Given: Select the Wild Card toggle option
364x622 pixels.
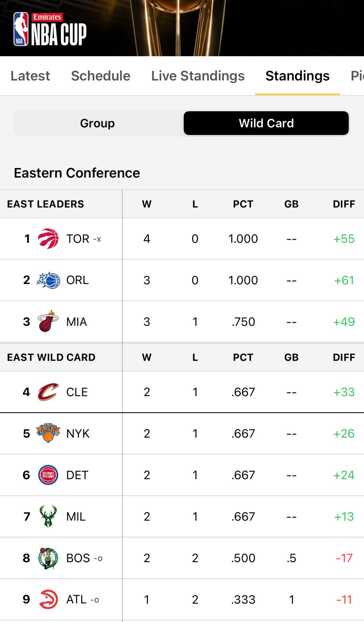Looking at the screenshot, I should coord(266,123).
